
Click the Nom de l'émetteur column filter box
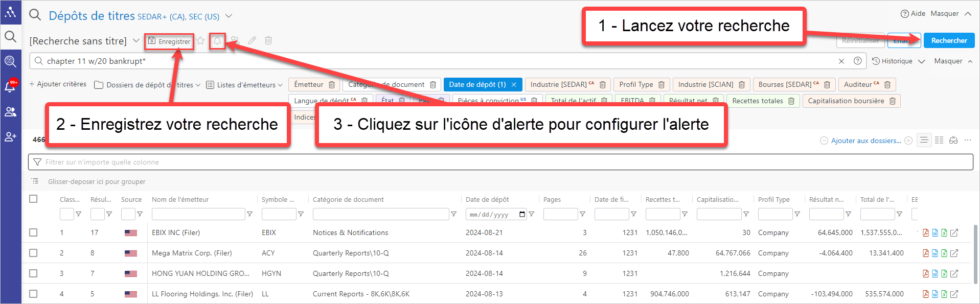click(x=198, y=214)
